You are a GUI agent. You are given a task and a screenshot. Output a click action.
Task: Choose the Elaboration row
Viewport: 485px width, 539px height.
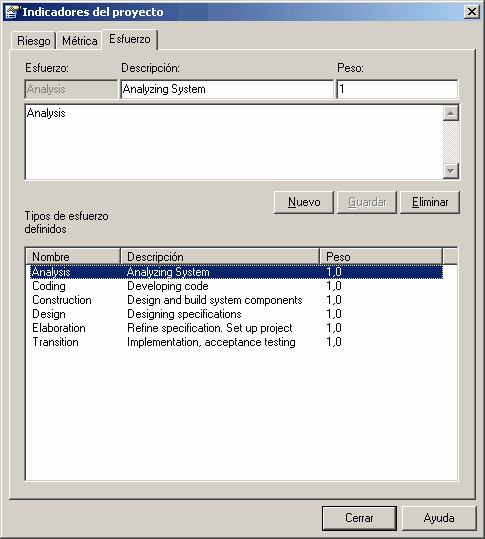[x=236, y=328]
